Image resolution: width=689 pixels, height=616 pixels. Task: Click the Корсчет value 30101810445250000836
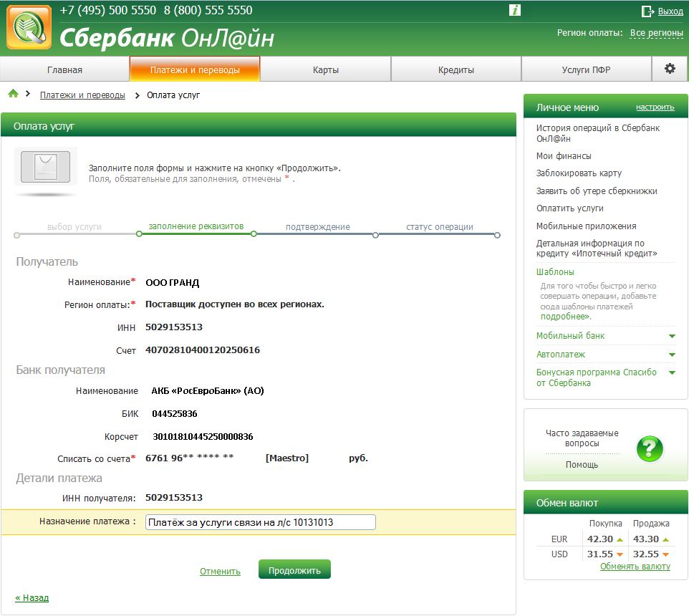[x=203, y=436]
